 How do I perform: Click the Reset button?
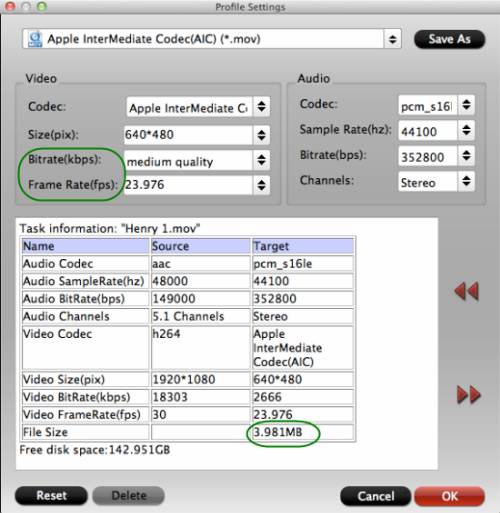tap(51, 496)
